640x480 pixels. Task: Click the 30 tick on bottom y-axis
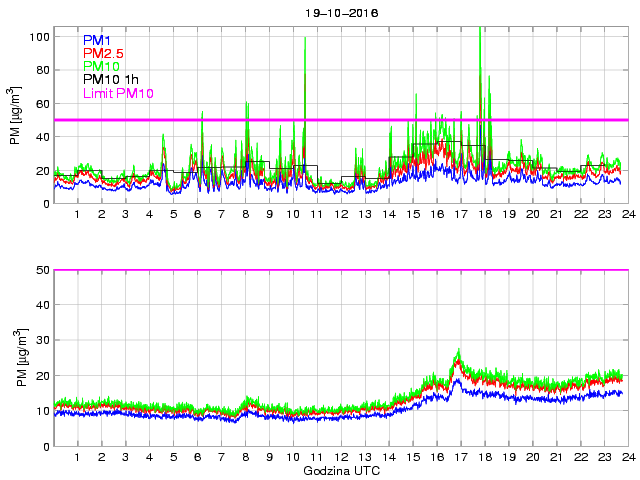pos(41,341)
